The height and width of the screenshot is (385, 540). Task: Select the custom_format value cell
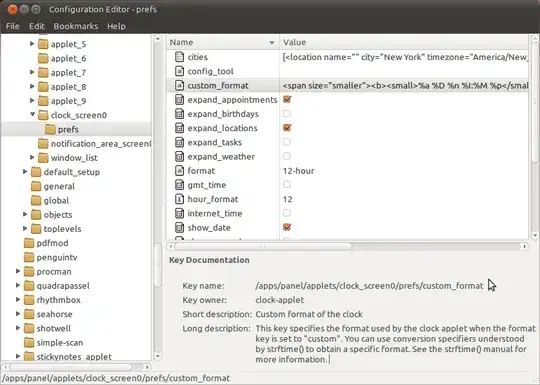tap(405, 85)
